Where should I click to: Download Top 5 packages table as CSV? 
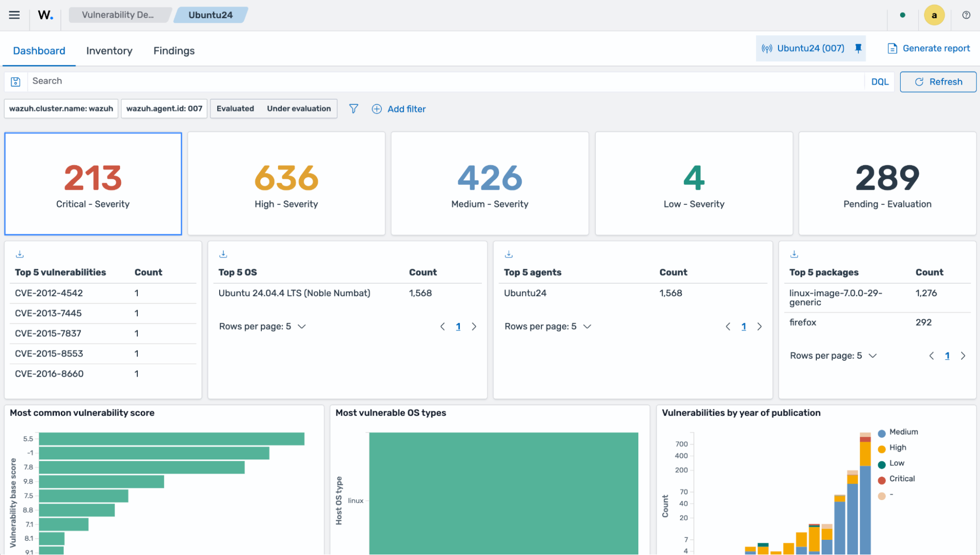pos(794,254)
